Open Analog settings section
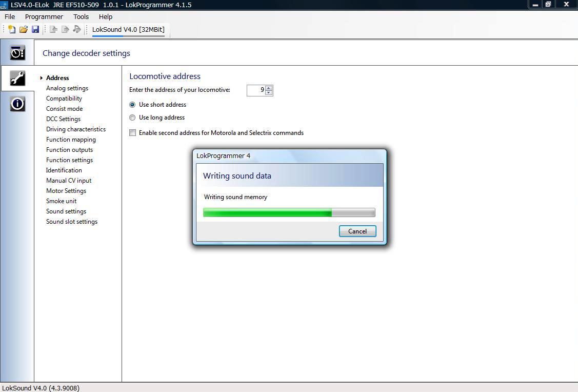 [x=67, y=88]
